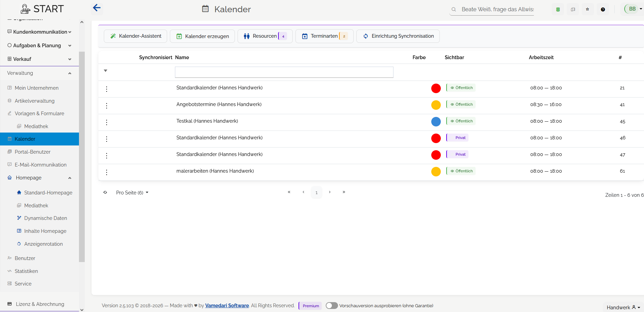Open BB user account dropdown

[x=634, y=9]
